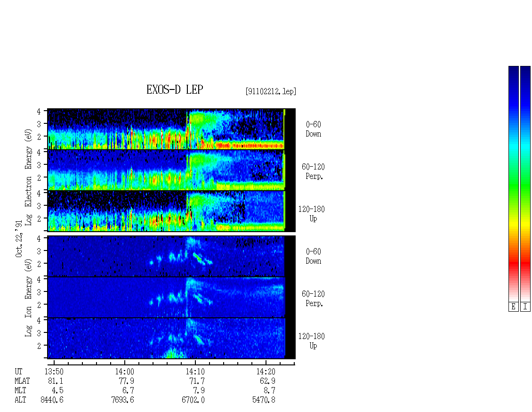Click the 120-180 Up label beside ion panel

pos(312,341)
